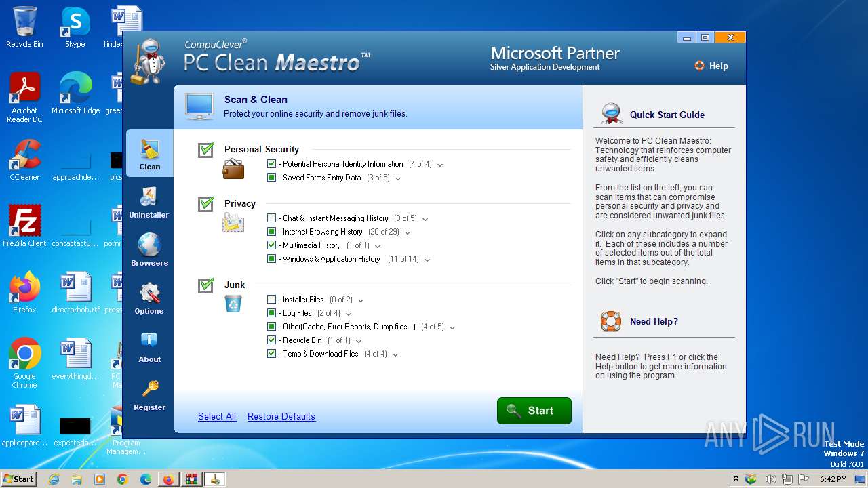This screenshot has width=868, height=488.
Task: Click the PC Clean Maestro robot logo
Action: 148,61
